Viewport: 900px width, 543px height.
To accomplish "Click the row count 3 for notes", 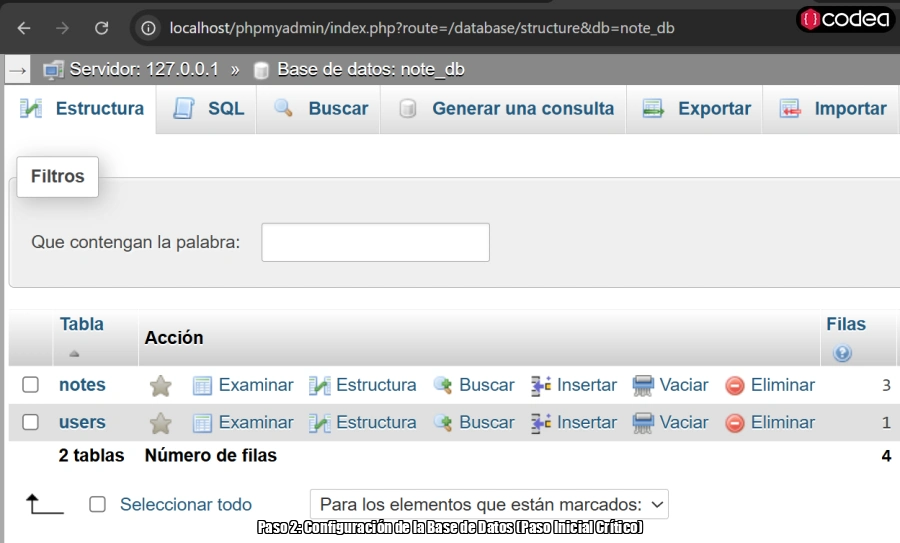I will [x=886, y=385].
